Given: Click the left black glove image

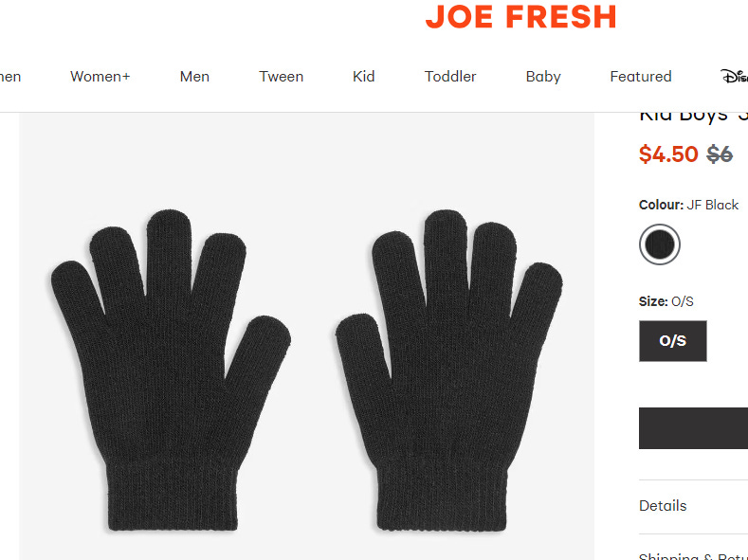Looking at the screenshot, I should coord(171,370).
